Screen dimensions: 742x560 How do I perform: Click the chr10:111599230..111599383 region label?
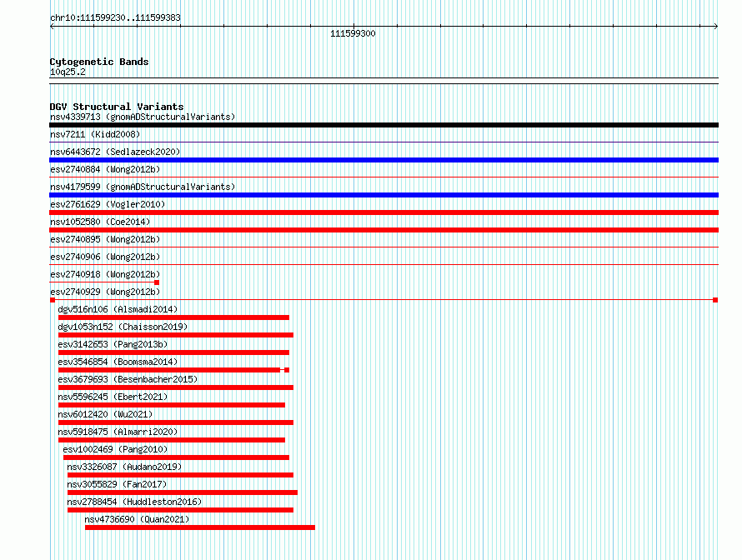coord(115,17)
